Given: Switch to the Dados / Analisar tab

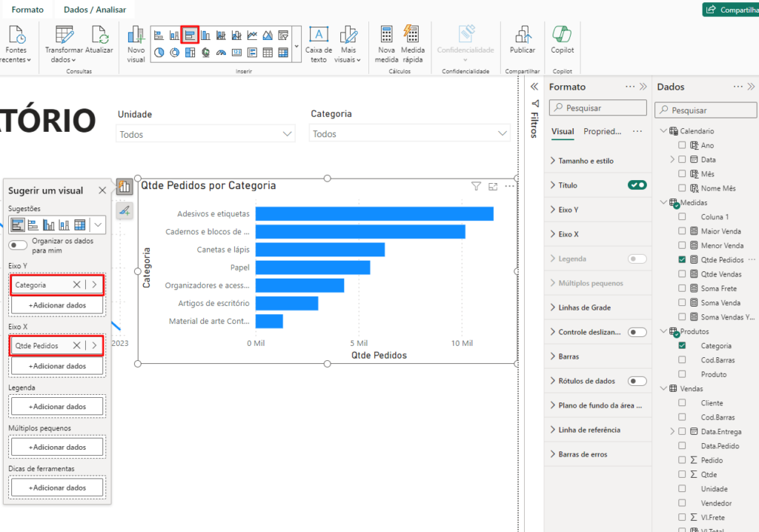Looking at the screenshot, I should point(94,10).
